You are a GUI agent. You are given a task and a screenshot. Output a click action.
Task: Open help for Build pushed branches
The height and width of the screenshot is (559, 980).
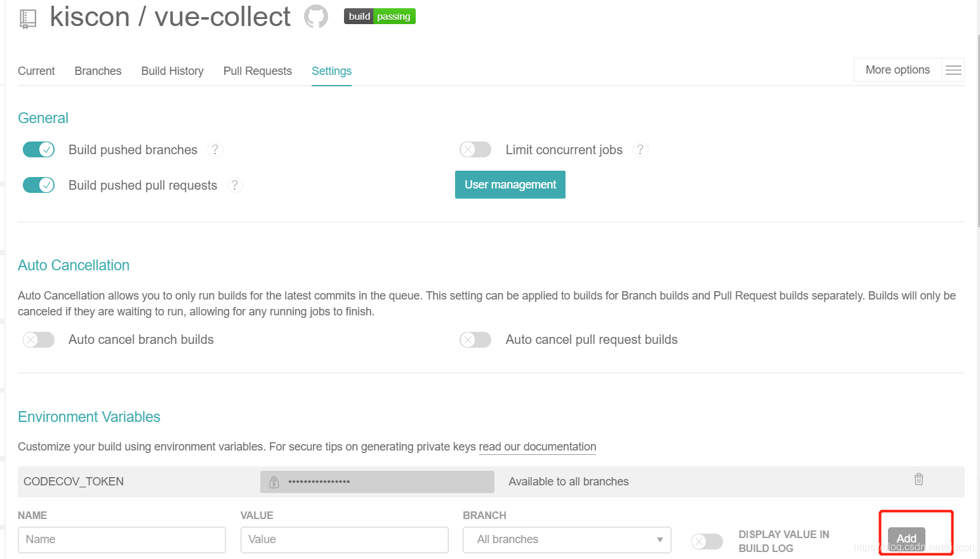point(215,150)
